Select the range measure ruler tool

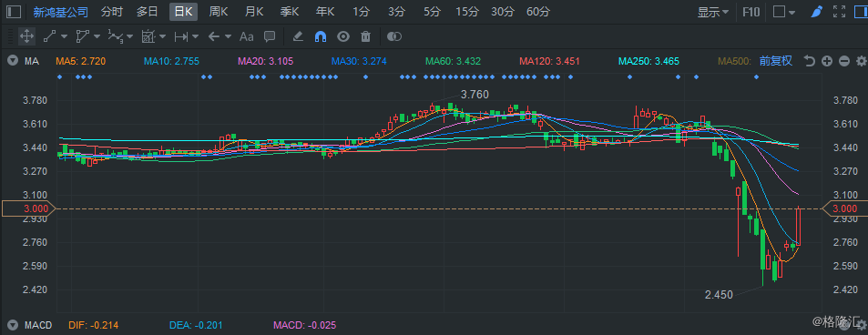181,36
